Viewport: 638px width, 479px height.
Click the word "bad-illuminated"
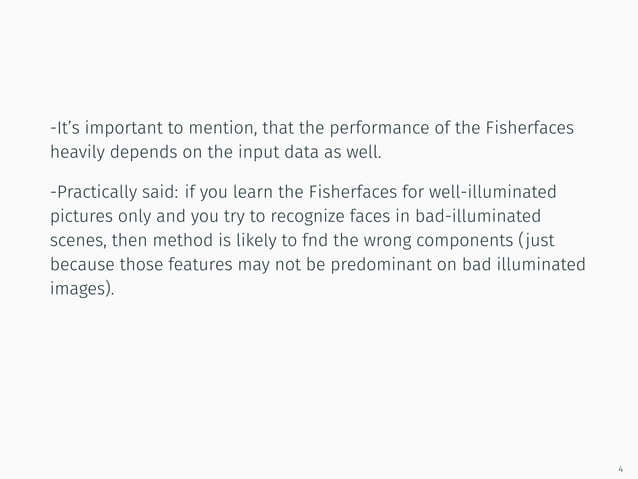(478, 216)
